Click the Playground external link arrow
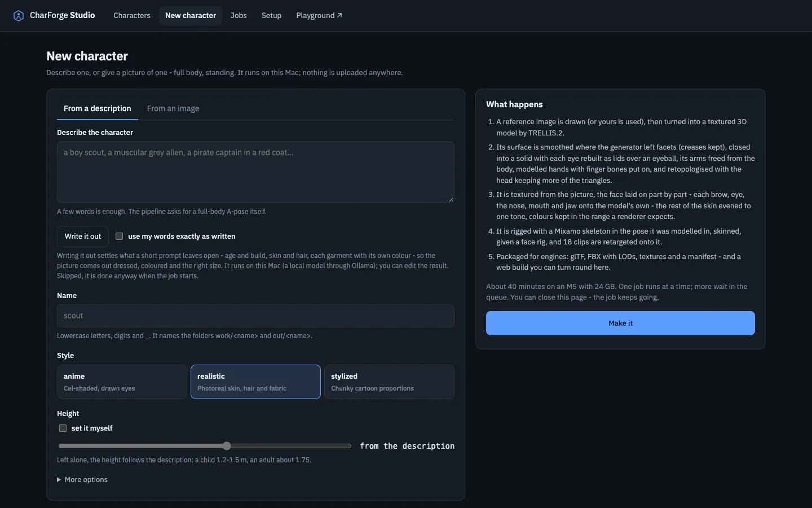The image size is (812, 508). click(x=339, y=15)
